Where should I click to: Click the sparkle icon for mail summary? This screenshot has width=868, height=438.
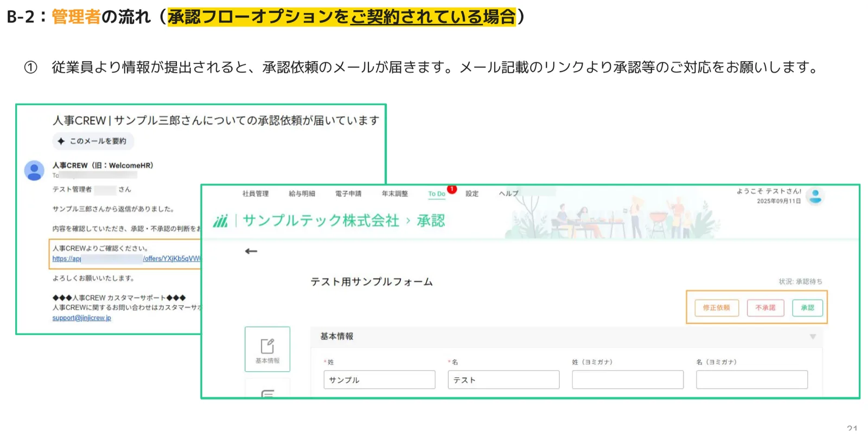coord(61,141)
